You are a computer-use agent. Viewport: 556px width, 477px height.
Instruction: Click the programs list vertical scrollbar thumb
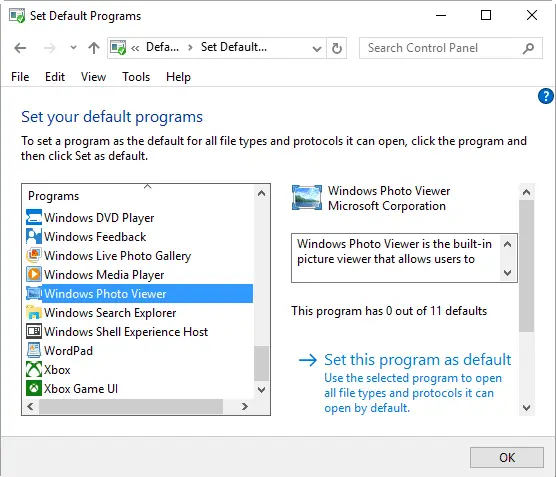point(261,363)
